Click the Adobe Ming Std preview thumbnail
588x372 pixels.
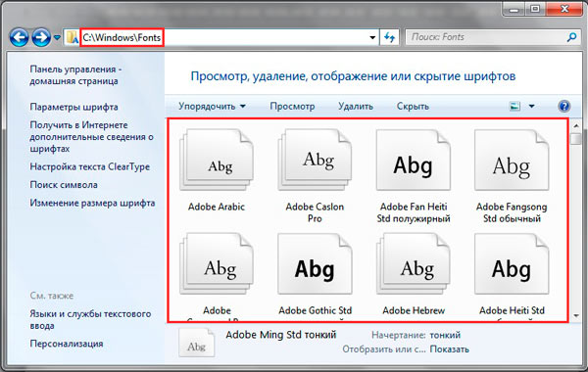197,343
